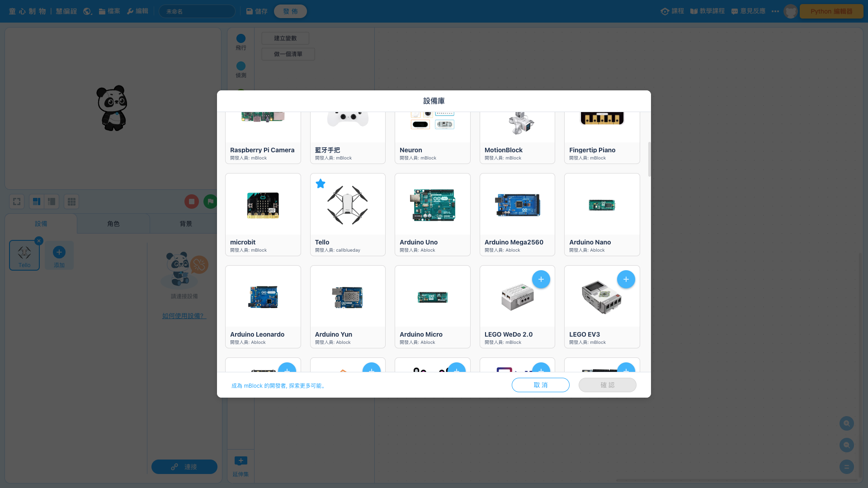
Task: Remove the Tello device using the x icon
Action: coord(39,241)
